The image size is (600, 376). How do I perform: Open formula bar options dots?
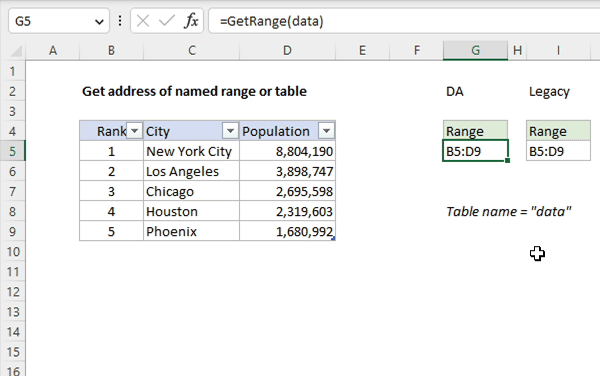point(120,21)
